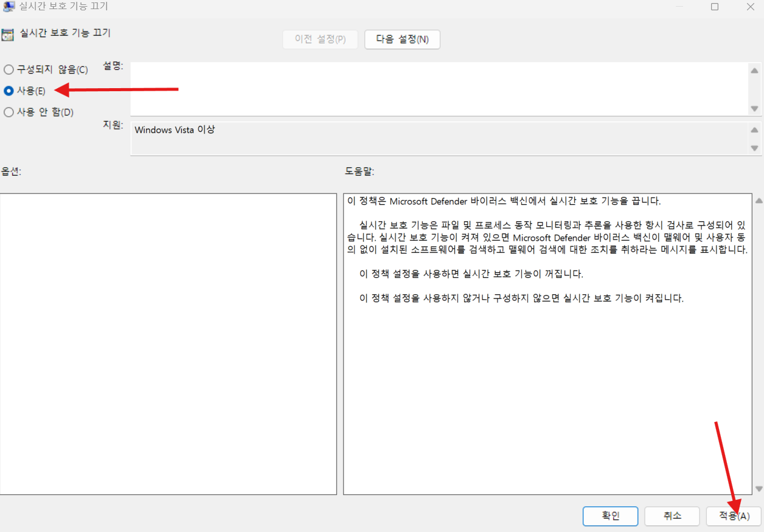Click the help line starting '이 정책 설정을 사용하지 않거나'
Viewport: 764px width, 532px height.
pos(522,299)
